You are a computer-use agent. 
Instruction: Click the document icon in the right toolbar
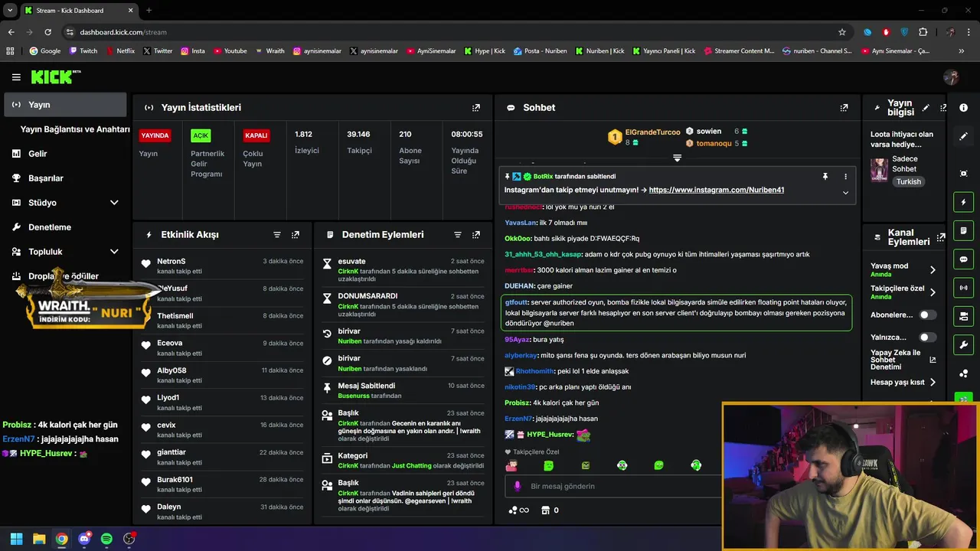point(964,230)
